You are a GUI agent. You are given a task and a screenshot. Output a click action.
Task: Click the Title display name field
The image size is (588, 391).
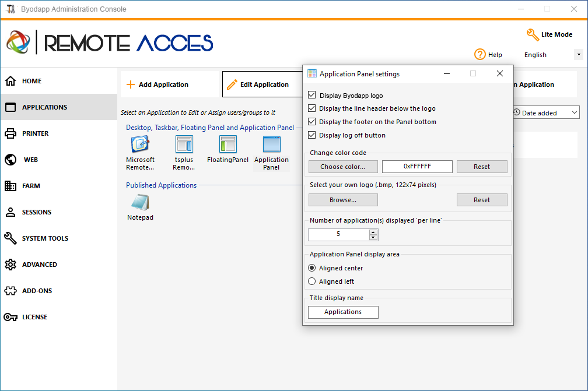click(343, 312)
